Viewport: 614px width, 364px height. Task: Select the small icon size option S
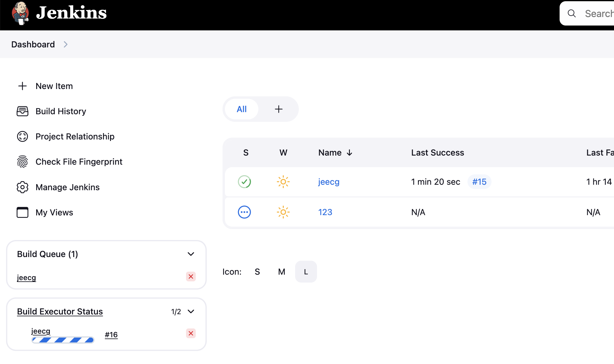pos(257,272)
